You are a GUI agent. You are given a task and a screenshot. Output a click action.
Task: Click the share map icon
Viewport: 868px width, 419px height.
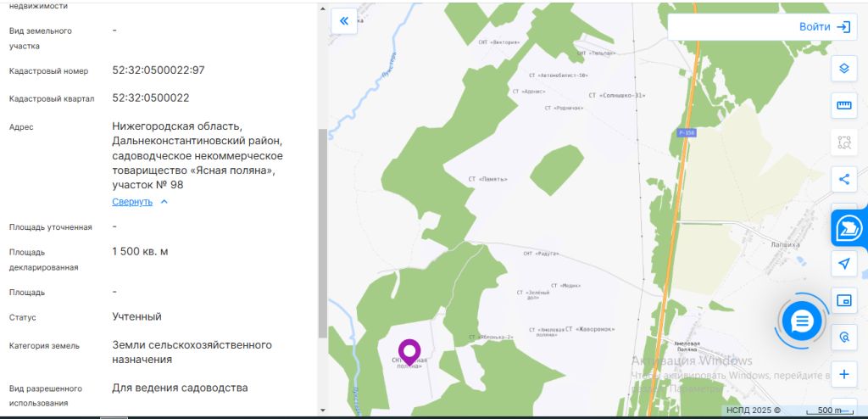coord(843,179)
